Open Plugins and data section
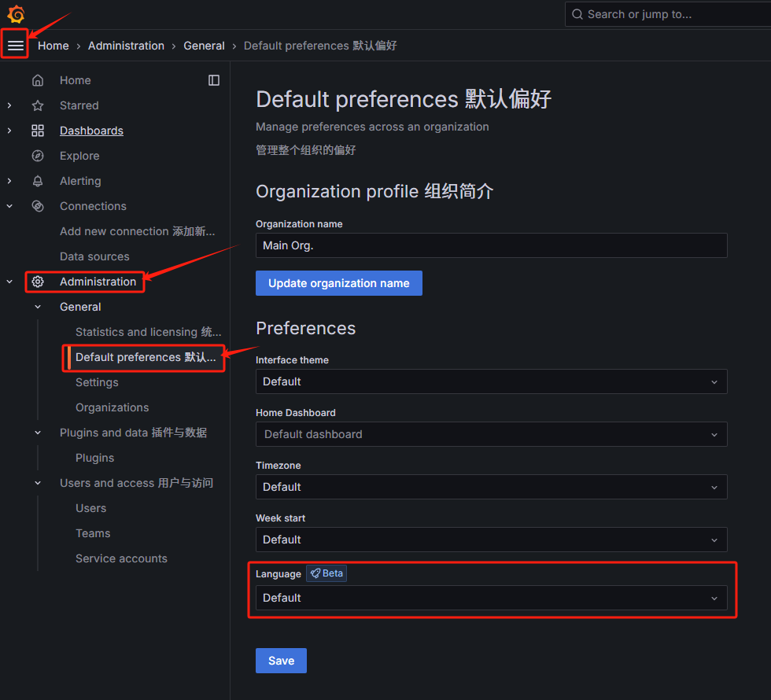The image size is (771, 700). click(x=133, y=433)
